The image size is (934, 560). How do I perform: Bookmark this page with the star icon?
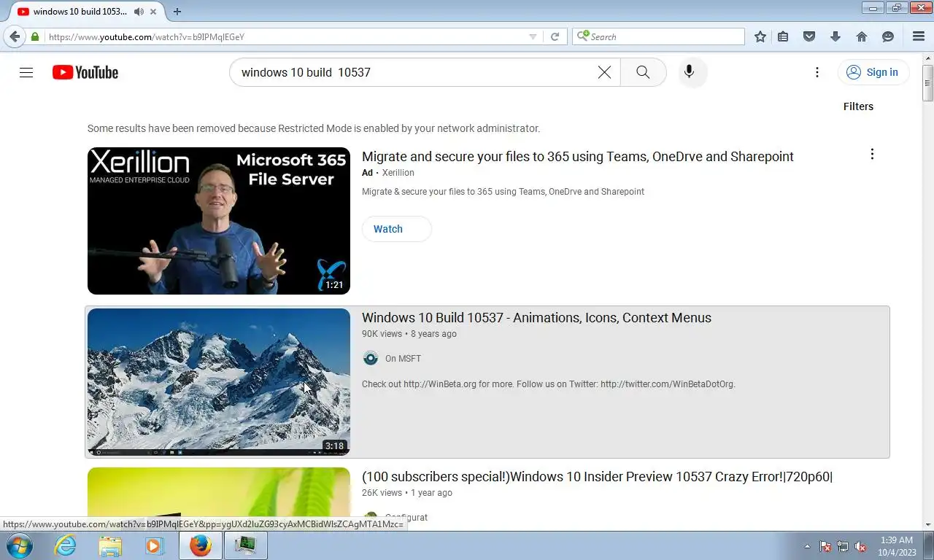tap(760, 36)
